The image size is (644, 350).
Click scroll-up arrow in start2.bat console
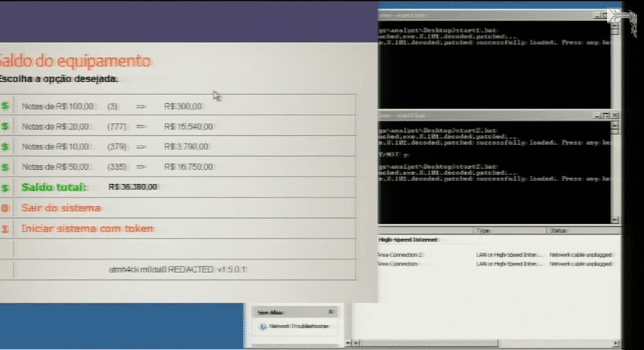click(x=615, y=124)
